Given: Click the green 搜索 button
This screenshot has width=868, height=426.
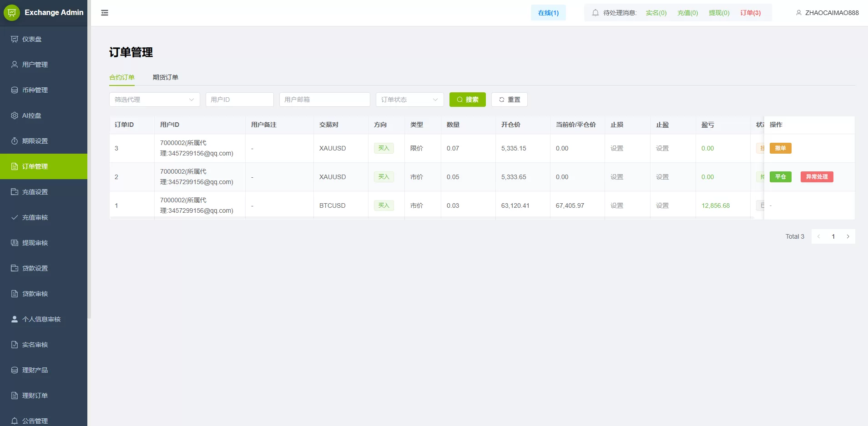Looking at the screenshot, I should coord(467,100).
